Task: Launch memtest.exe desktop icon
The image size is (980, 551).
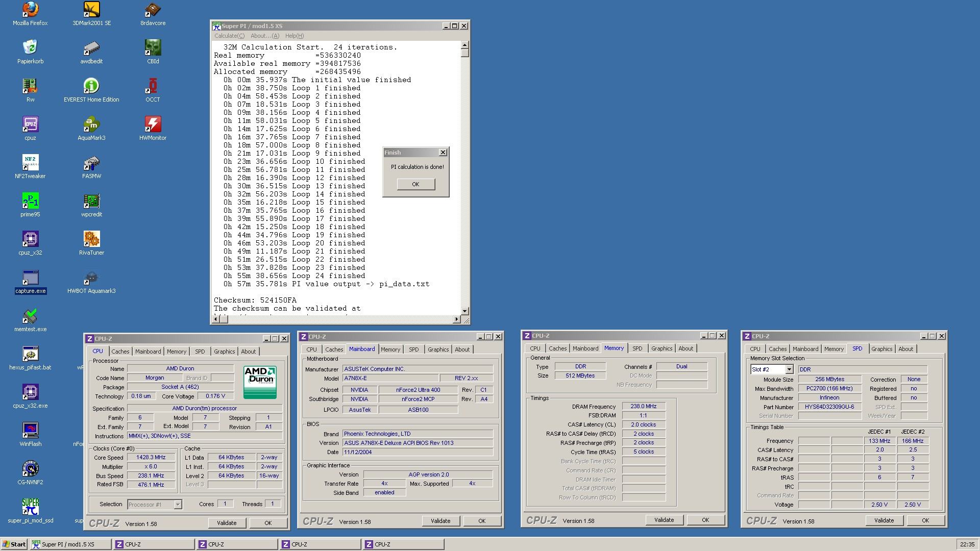Action: (x=30, y=320)
